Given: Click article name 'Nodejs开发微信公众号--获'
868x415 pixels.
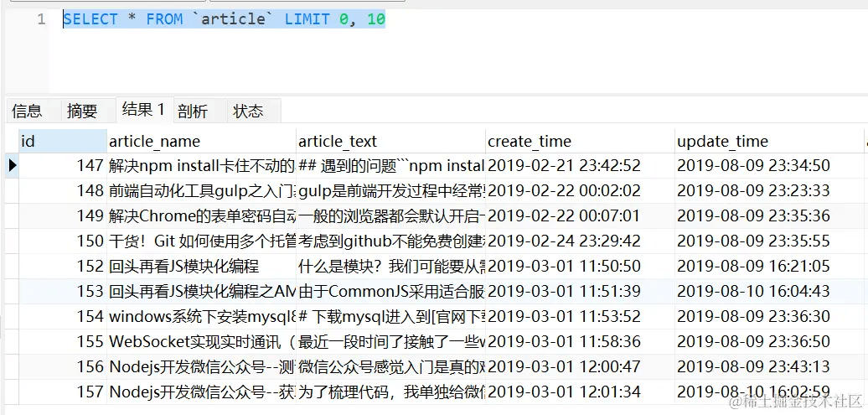Looking at the screenshot, I should tap(201, 392).
